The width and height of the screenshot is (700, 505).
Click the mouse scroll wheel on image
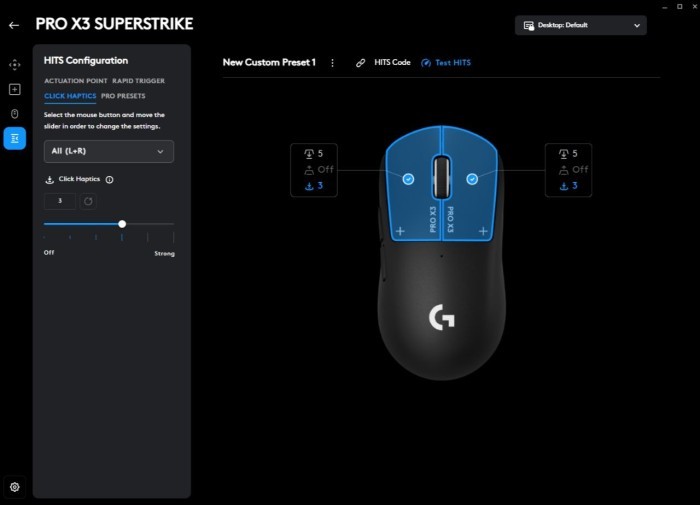[441, 177]
